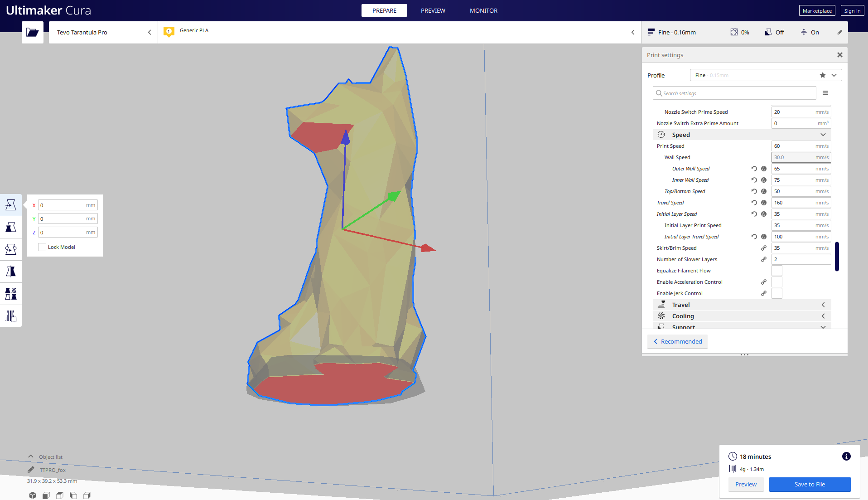Screen dimensions: 868x500
Task: Switch to front view cube icon
Action: (x=46, y=495)
